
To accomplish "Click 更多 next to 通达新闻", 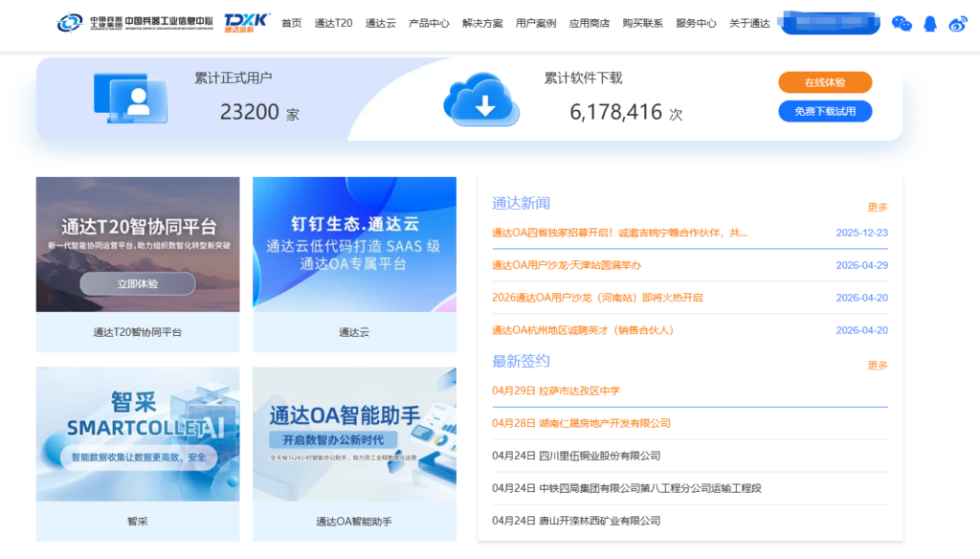I will tap(878, 207).
